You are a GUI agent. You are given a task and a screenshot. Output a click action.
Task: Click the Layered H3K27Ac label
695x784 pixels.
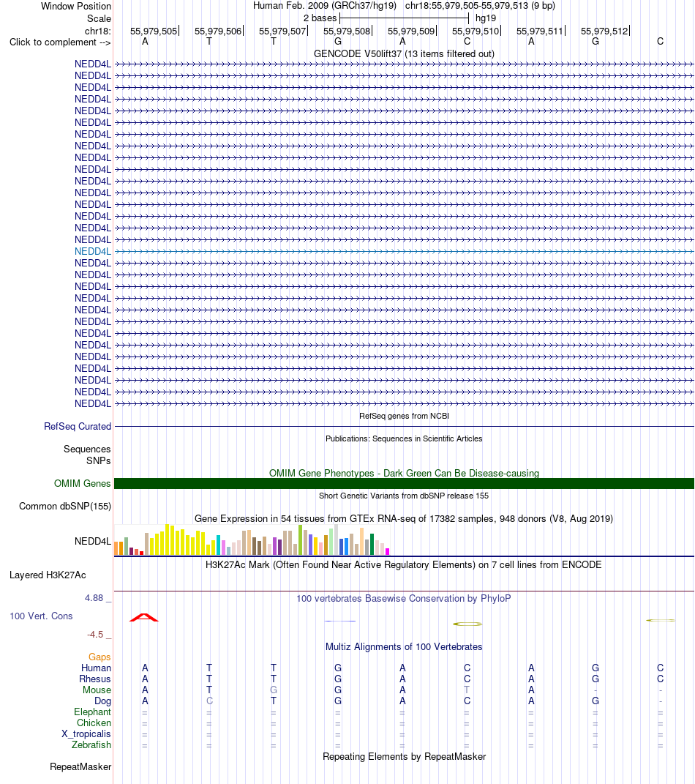(x=48, y=575)
